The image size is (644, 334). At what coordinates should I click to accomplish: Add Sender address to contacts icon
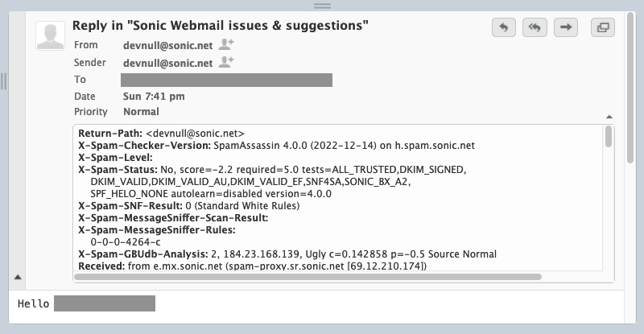[226, 62]
